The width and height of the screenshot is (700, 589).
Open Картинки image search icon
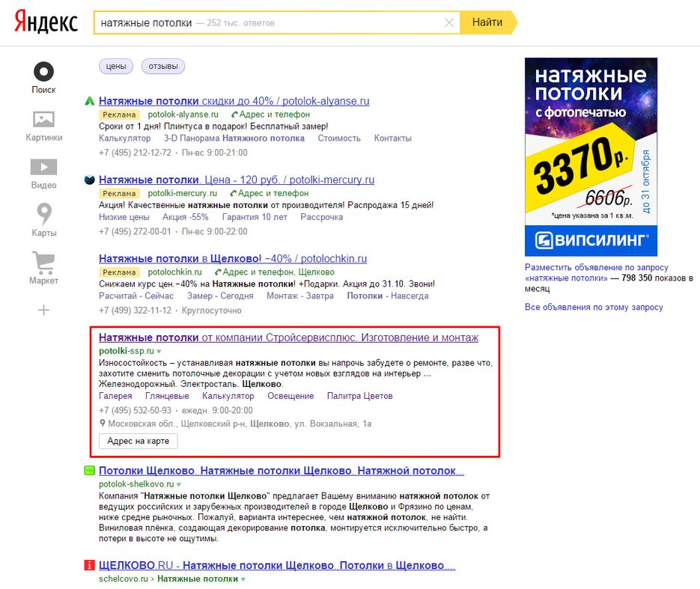pyautogui.click(x=43, y=119)
